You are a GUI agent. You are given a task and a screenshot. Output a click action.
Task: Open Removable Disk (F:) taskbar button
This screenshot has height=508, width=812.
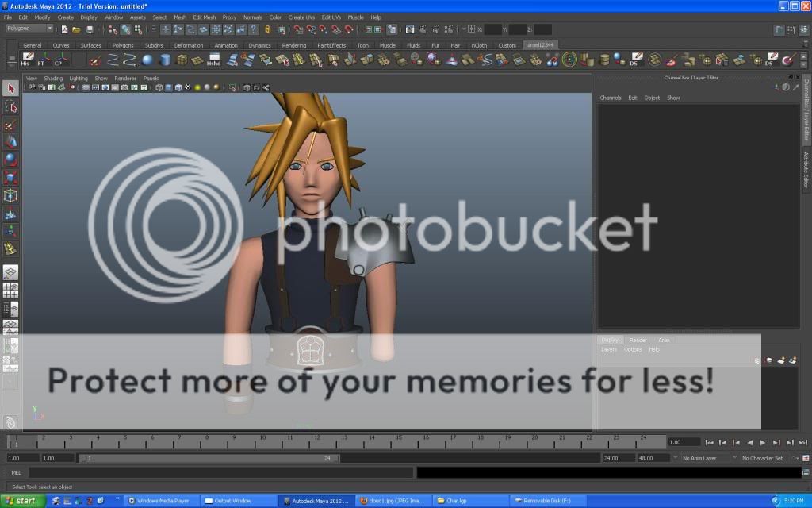click(x=547, y=501)
